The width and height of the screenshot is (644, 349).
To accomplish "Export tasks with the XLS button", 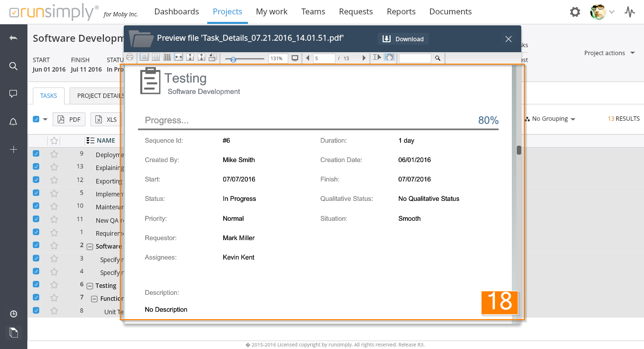I will click(106, 119).
